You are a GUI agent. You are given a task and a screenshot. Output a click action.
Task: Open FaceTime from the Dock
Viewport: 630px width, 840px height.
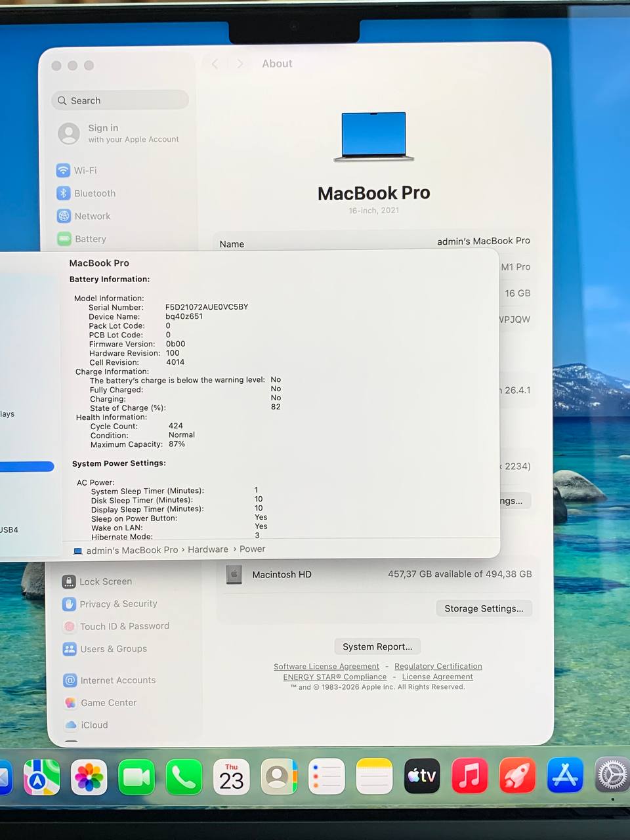tap(136, 777)
